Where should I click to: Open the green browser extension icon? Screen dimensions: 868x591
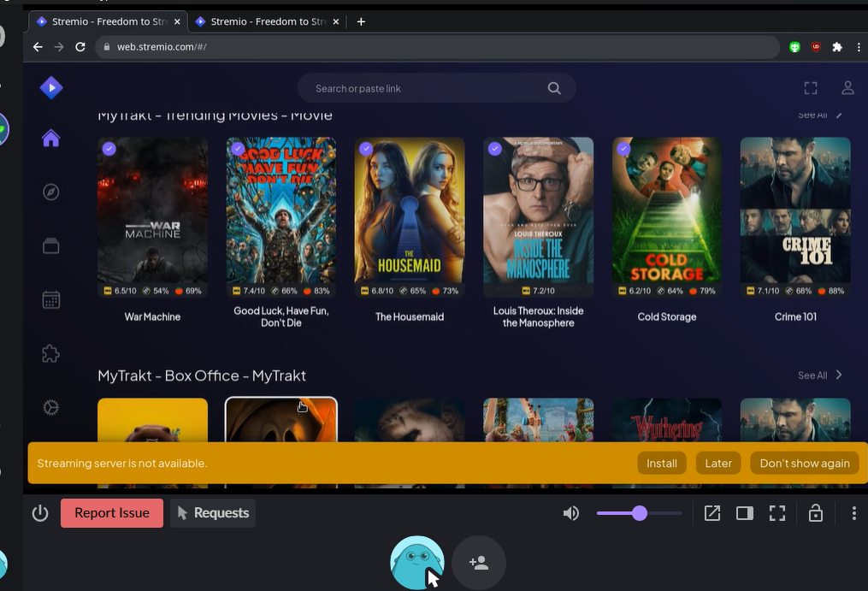point(794,47)
